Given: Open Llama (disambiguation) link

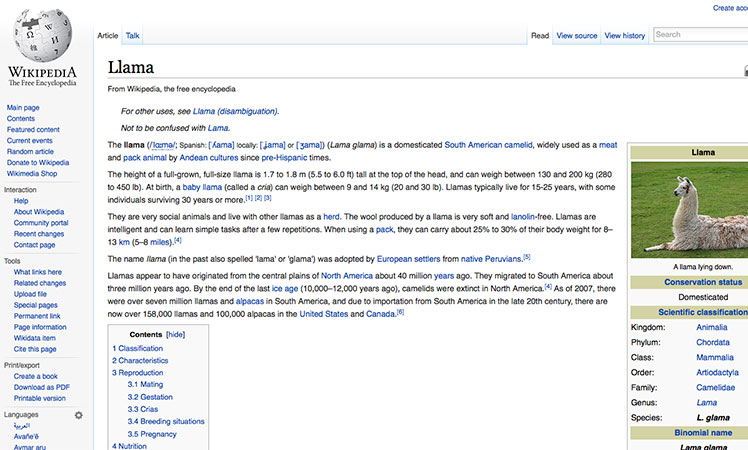Looking at the screenshot, I should pyautogui.click(x=235, y=111).
